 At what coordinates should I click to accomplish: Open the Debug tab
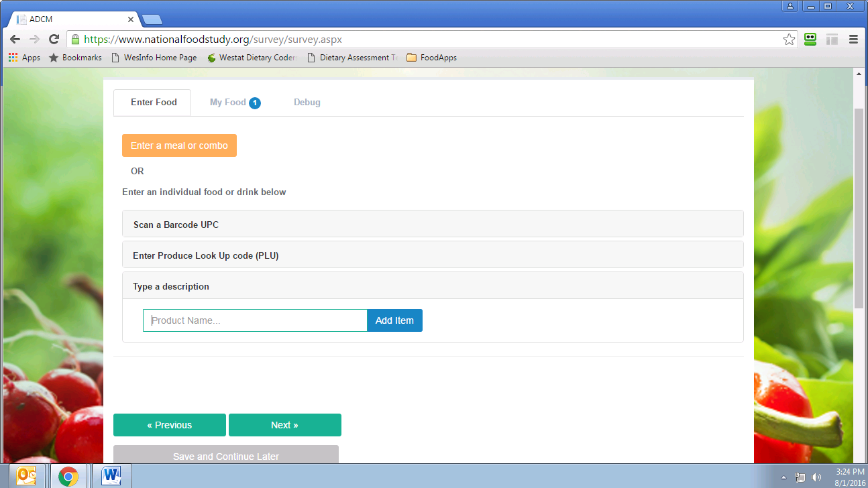click(x=307, y=103)
